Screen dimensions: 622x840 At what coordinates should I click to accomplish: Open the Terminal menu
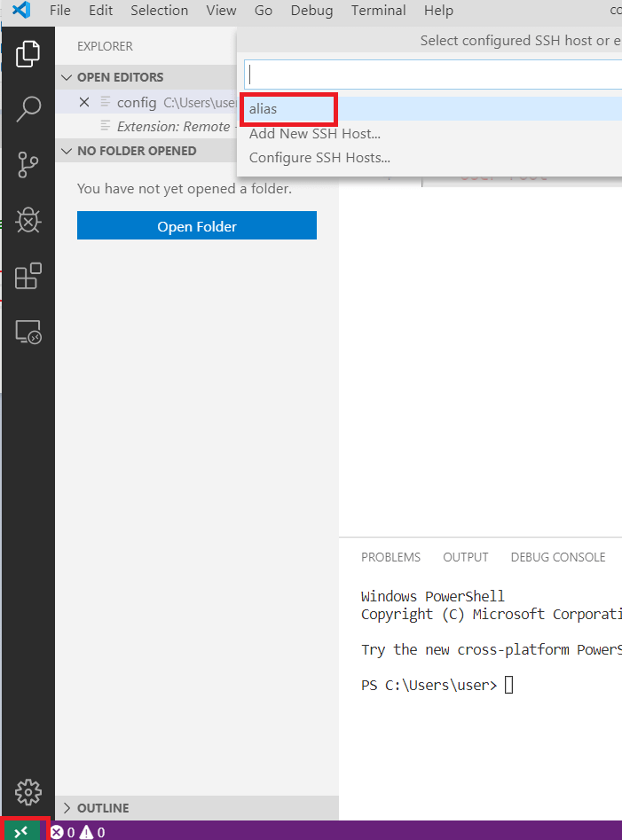[x=378, y=10]
